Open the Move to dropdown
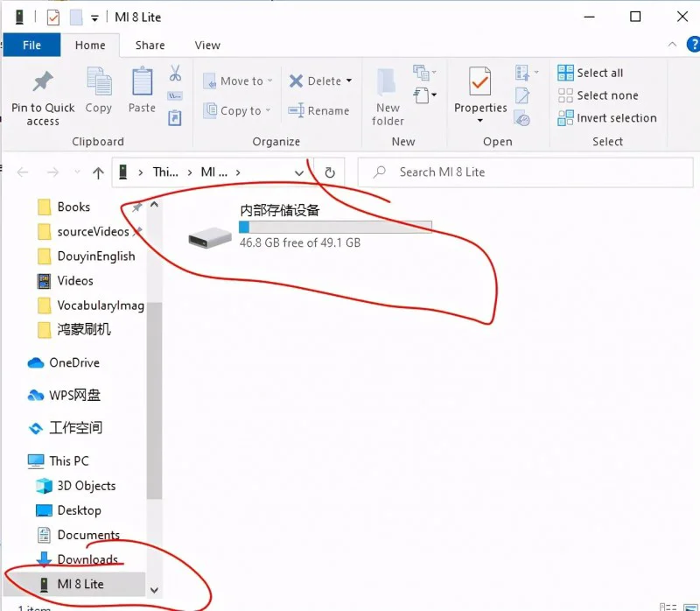700x611 pixels. (x=237, y=81)
